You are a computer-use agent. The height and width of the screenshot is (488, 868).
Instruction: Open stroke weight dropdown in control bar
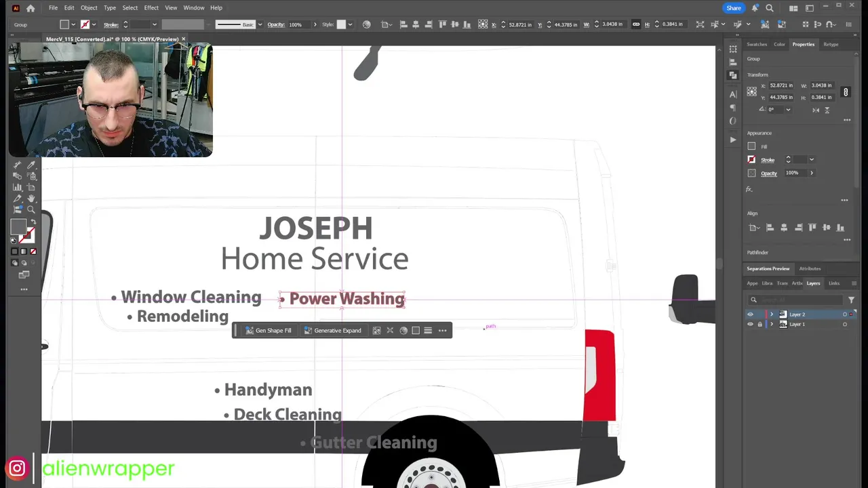[x=154, y=24]
